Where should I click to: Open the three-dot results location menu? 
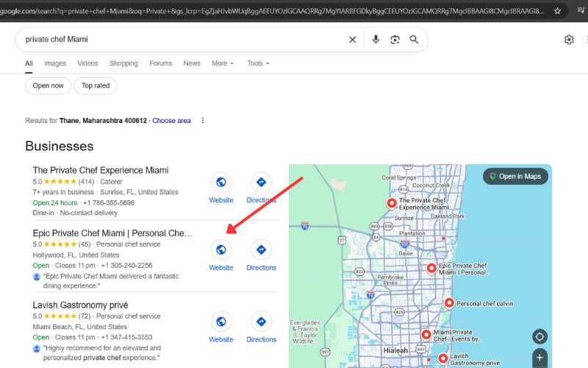(x=203, y=121)
